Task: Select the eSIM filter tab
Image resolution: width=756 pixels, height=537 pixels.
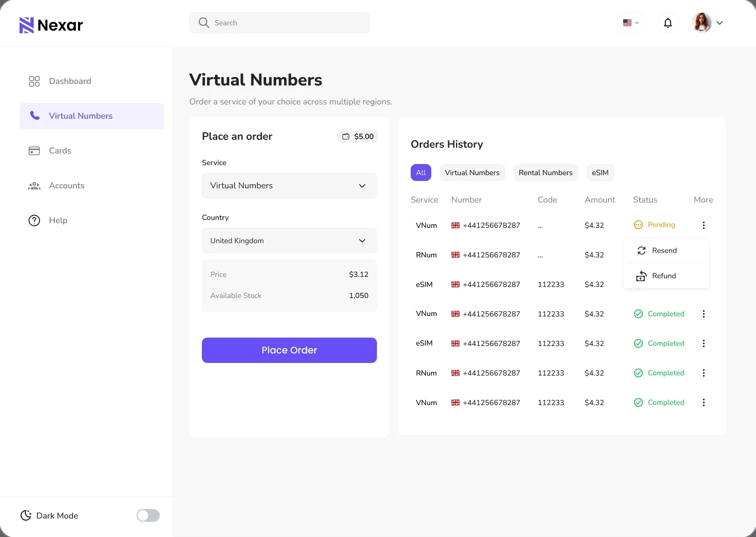Action: click(x=600, y=172)
